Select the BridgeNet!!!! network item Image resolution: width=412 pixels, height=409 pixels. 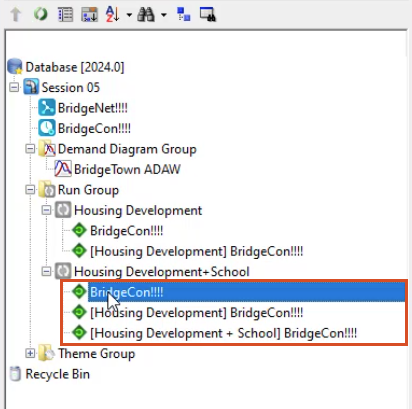coord(92,108)
